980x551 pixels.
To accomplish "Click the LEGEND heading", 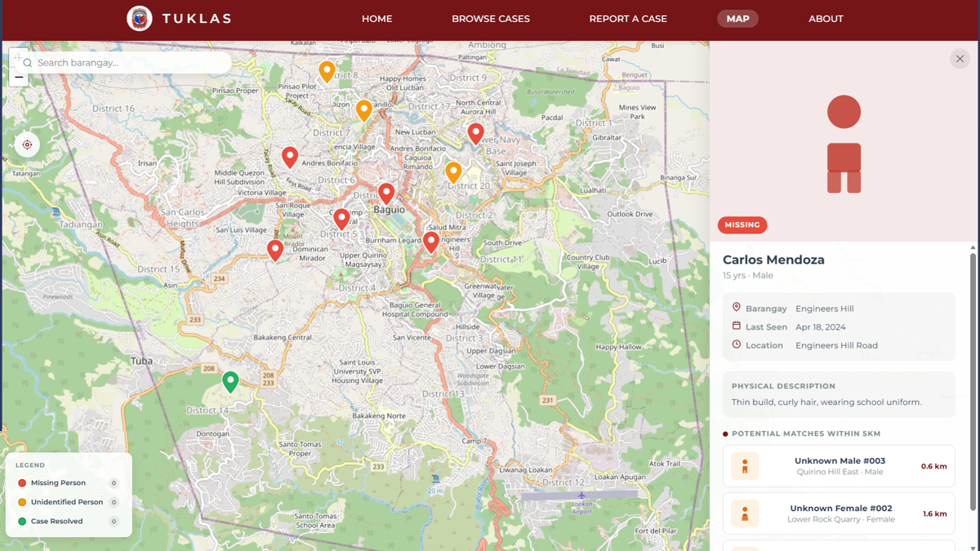I will [30, 465].
